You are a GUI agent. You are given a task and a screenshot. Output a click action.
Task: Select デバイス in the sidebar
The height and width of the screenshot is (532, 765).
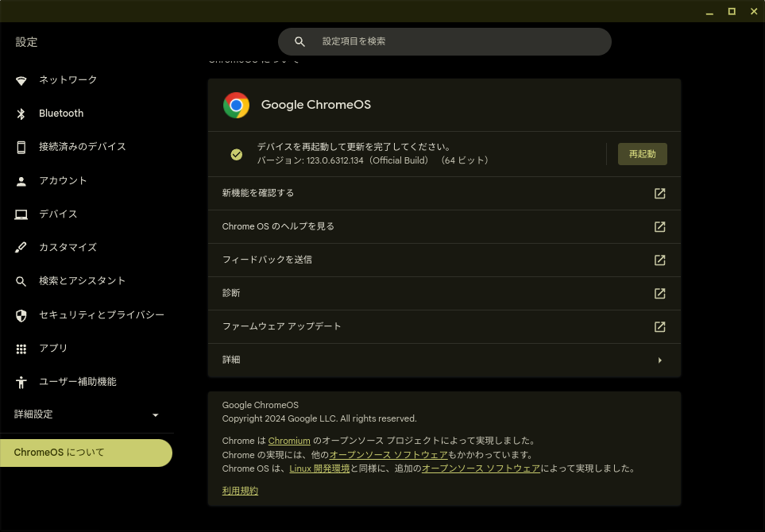click(58, 214)
